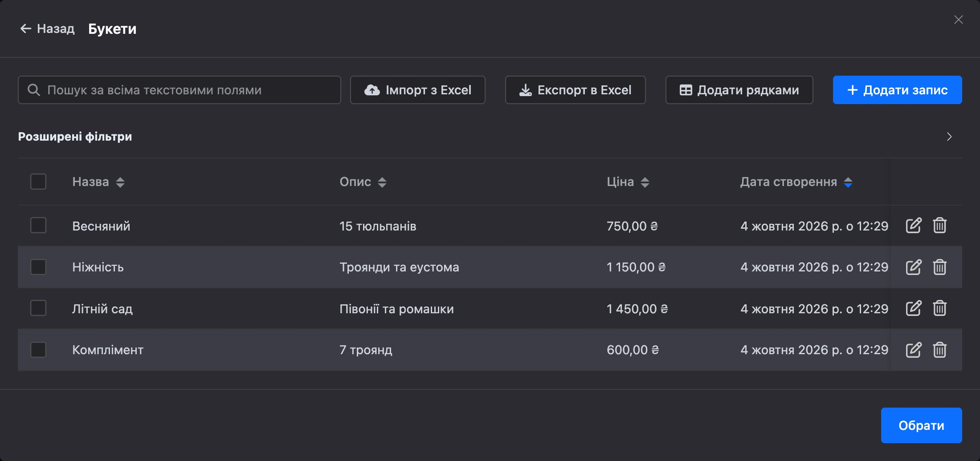Click the Додати запис button
980x461 pixels.
pos(898,90)
